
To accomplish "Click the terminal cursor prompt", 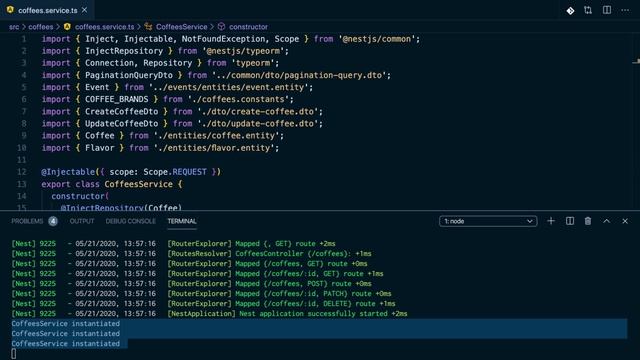I will (x=14, y=354).
